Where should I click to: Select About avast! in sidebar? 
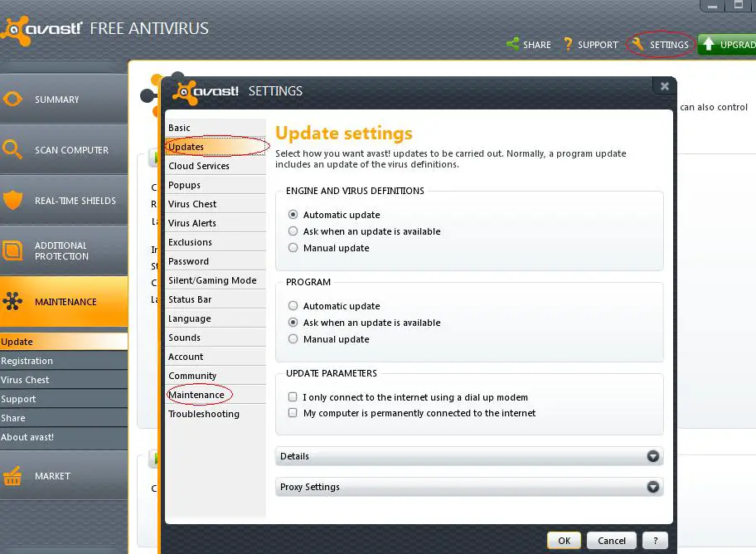[x=64, y=437]
